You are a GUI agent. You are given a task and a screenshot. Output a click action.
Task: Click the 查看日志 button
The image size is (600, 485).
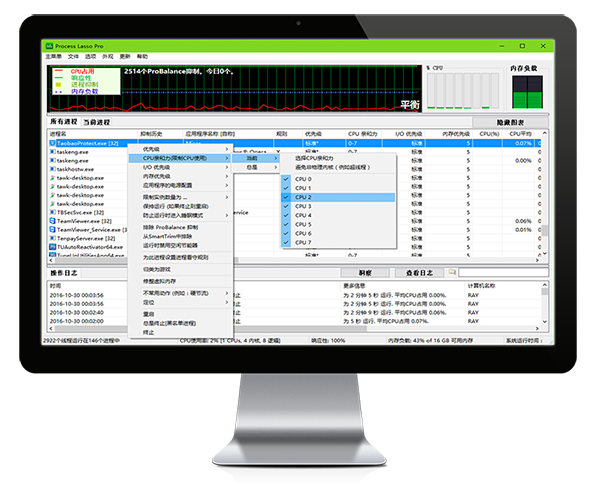(419, 273)
